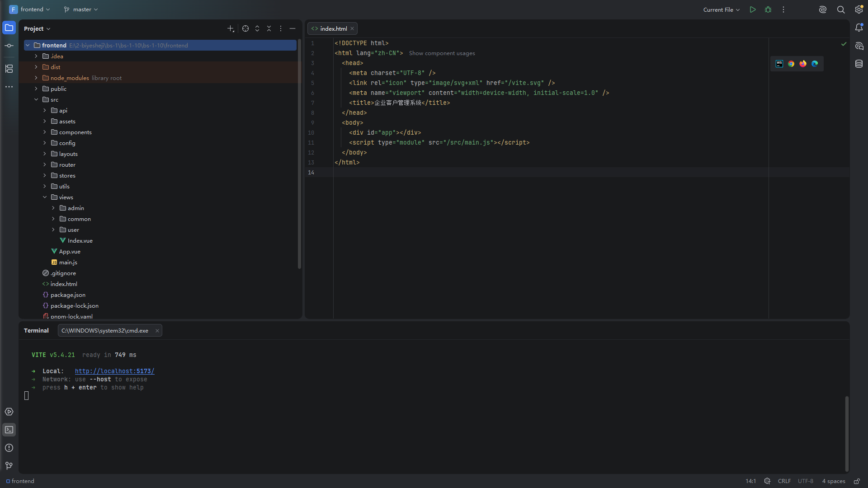Select opened file in Project tree

click(245, 28)
